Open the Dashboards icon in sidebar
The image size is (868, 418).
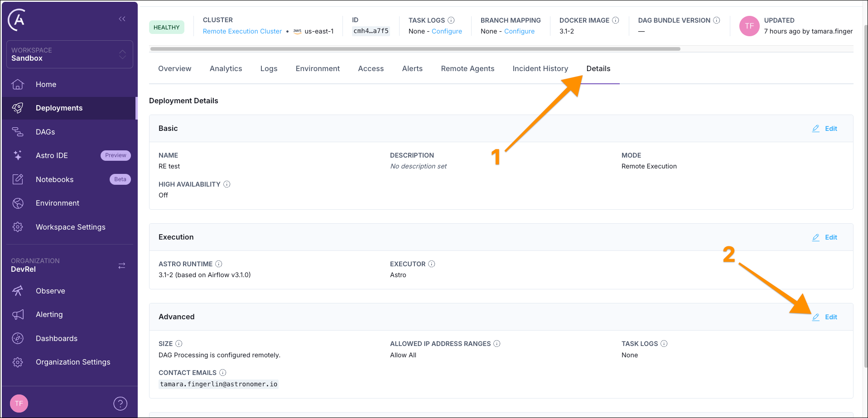(x=18, y=338)
